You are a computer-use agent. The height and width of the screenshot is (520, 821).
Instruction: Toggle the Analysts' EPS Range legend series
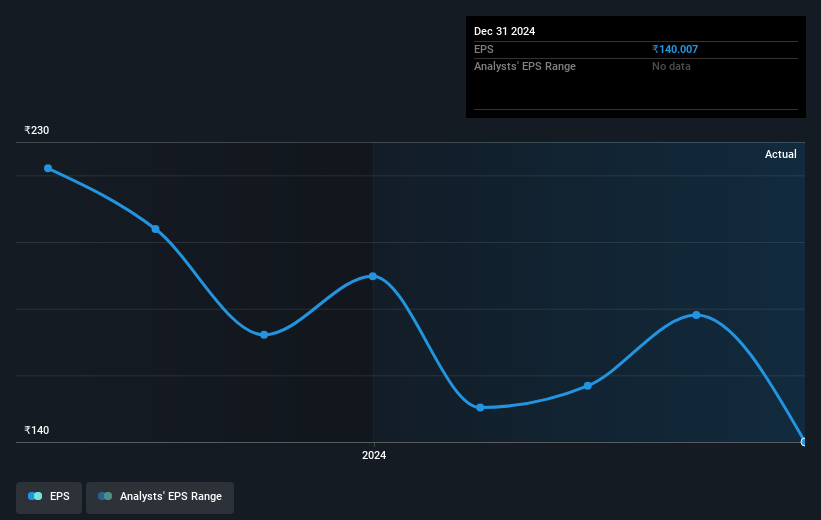(x=160, y=497)
